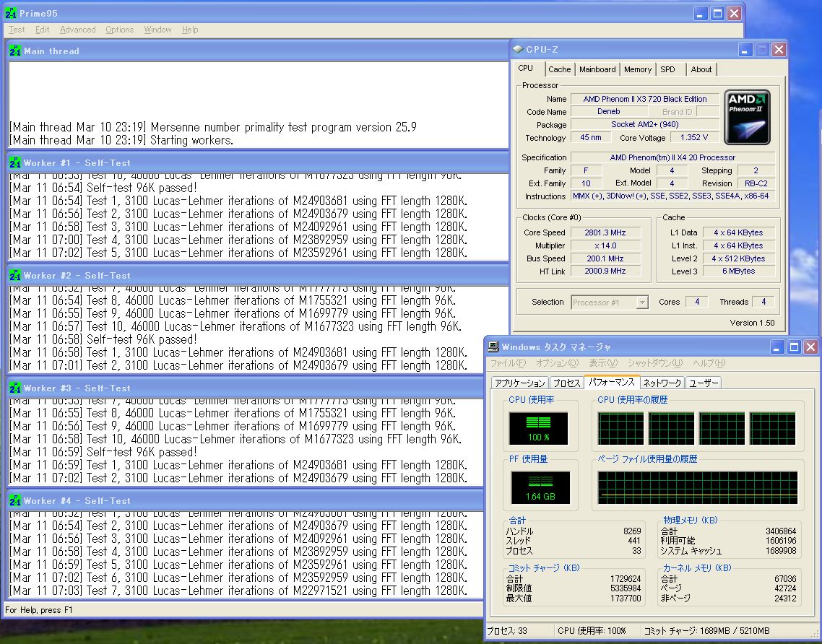Click the Main thread window icon

click(15, 51)
